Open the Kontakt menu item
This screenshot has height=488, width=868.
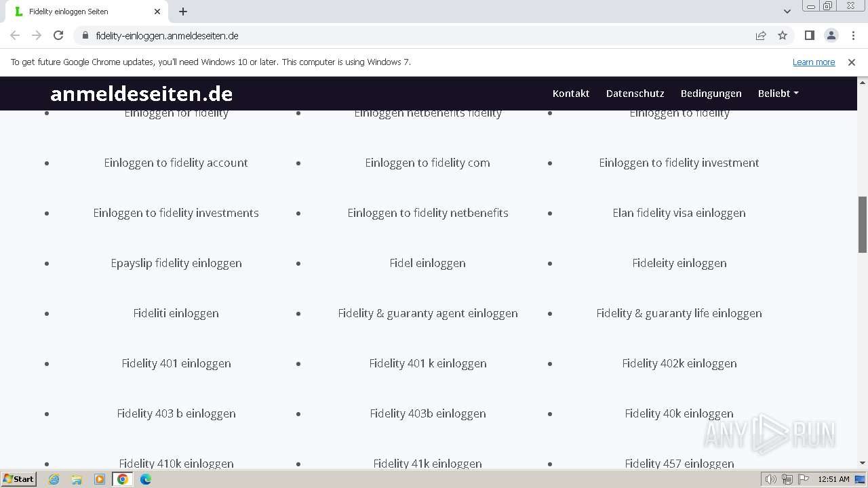(571, 94)
